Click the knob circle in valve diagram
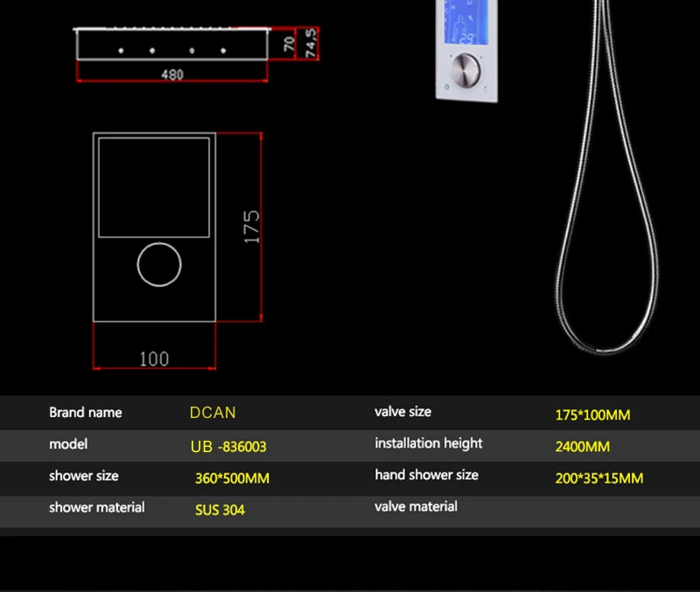This screenshot has width=700, height=592. tap(159, 265)
